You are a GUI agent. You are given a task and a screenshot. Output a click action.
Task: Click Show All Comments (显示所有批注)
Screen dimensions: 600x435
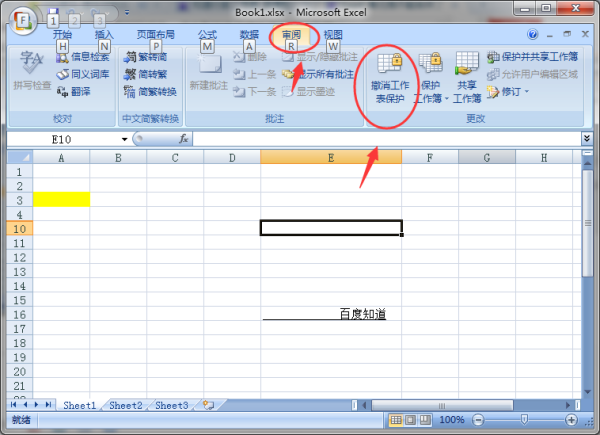coord(318,74)
